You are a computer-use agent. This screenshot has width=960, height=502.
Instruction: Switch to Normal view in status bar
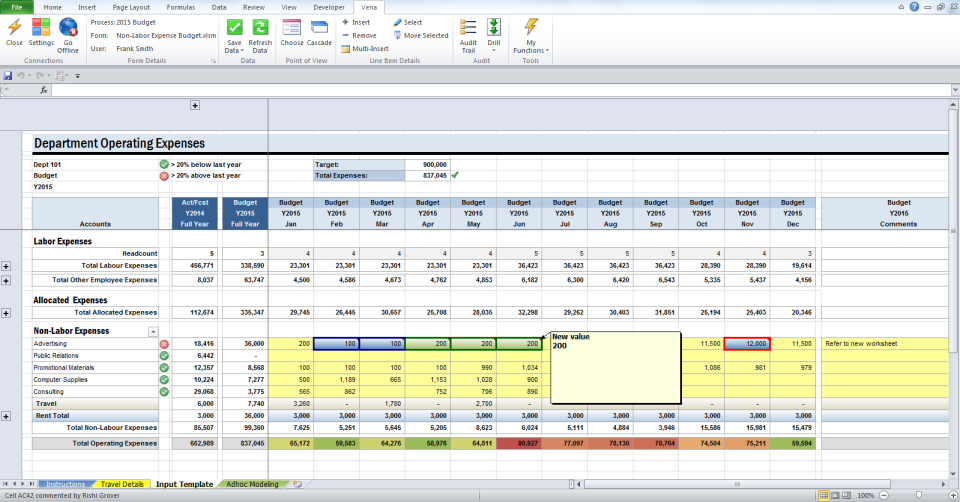coord(824,495)
